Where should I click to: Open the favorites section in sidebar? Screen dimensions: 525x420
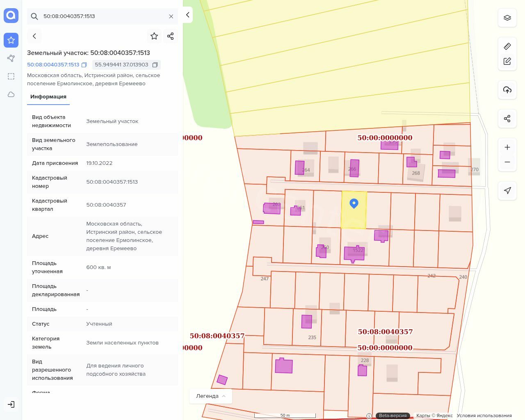coord(11,40)
